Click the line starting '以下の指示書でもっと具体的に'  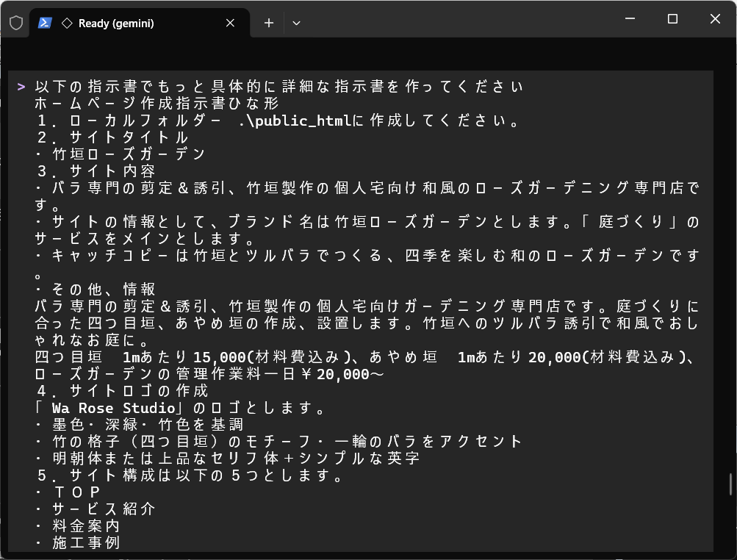[279, 87]
